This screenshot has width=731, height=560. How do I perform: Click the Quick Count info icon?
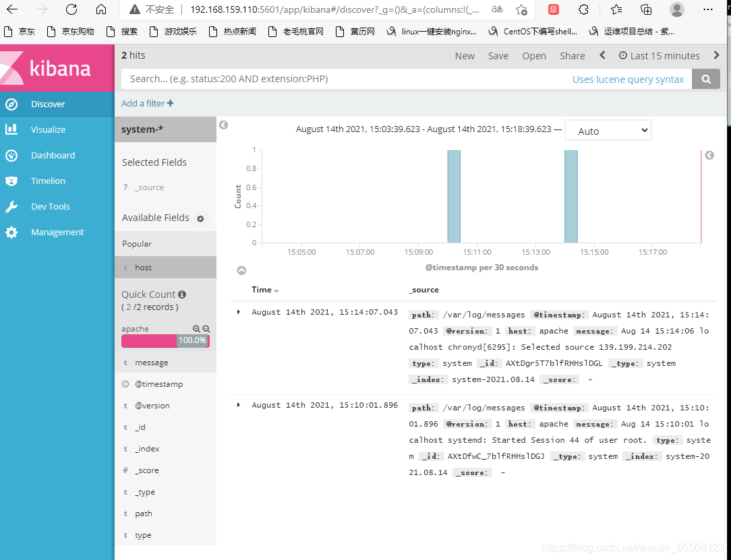point(182,294)
